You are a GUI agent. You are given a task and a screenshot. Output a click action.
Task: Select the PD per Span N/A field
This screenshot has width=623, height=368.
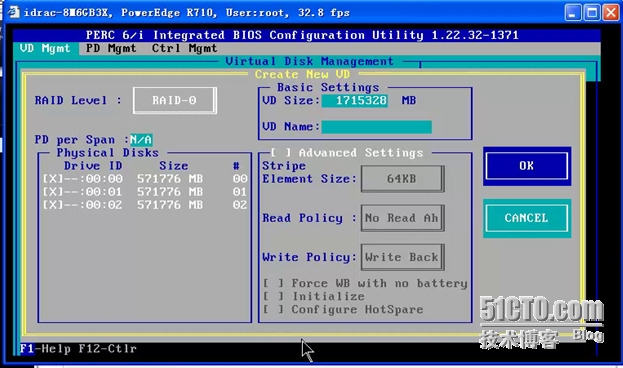click(141, 140)
